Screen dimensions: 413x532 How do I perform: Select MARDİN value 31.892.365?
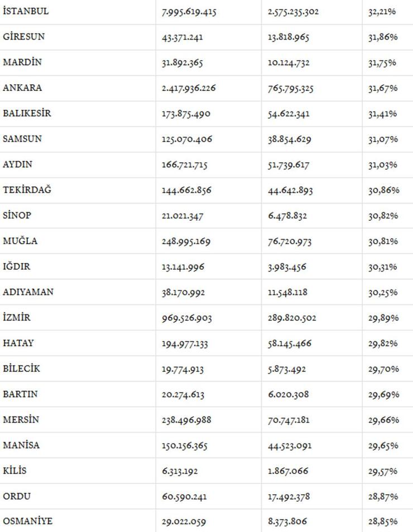coord(183,63)
